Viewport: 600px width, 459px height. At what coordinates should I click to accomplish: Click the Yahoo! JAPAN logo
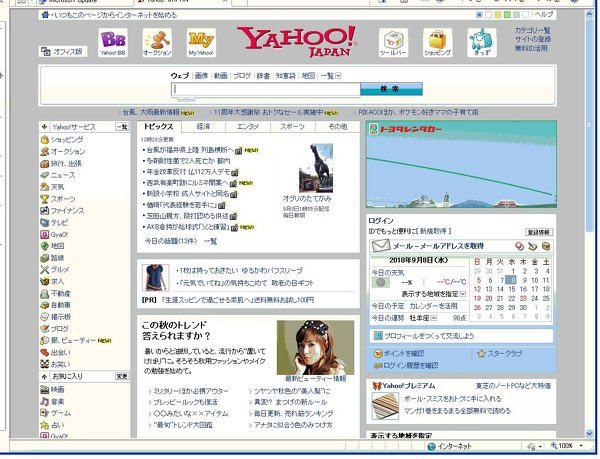(297, 41)
